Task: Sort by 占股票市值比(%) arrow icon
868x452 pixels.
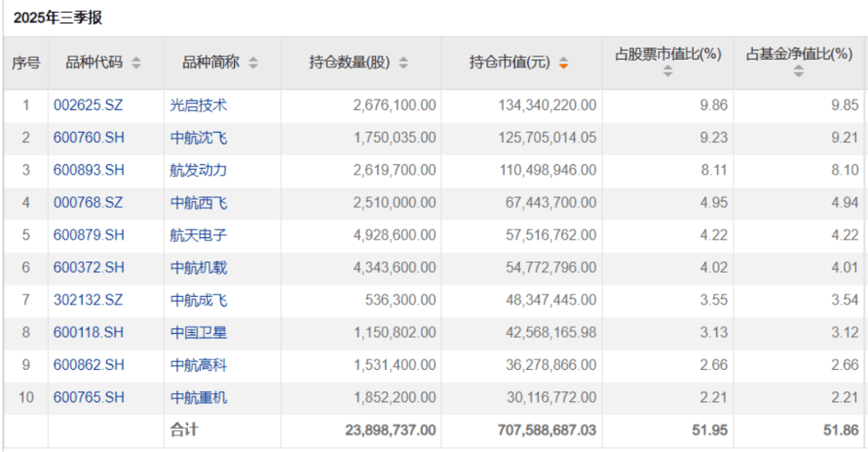Action: [668, 71]
